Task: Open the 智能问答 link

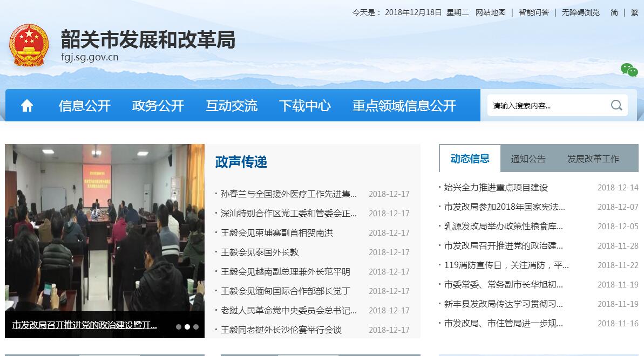Action: 533,12
